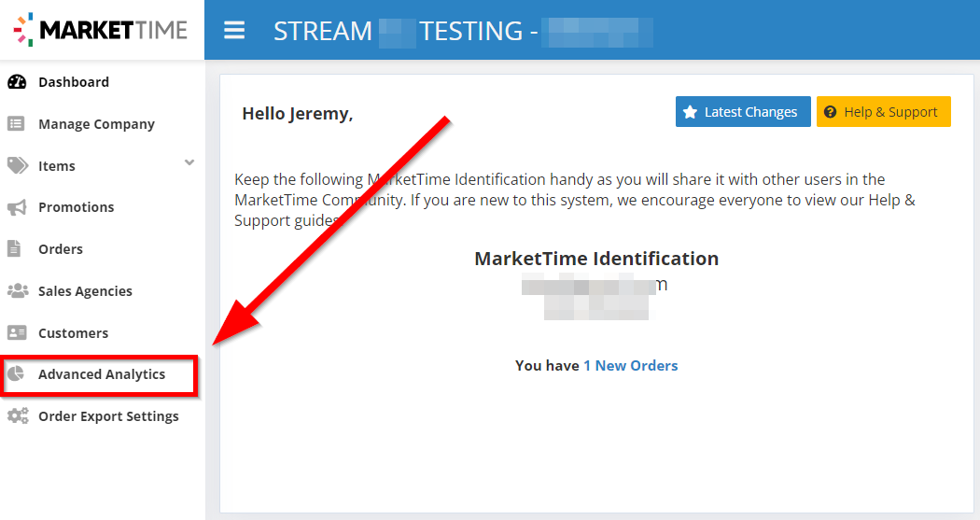Click the Customers ID card icon
980x520 pixels.
click(x=17, y=332)
